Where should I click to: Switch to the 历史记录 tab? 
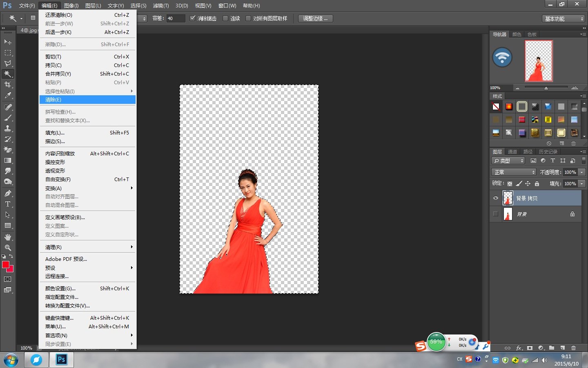[548, 152]
